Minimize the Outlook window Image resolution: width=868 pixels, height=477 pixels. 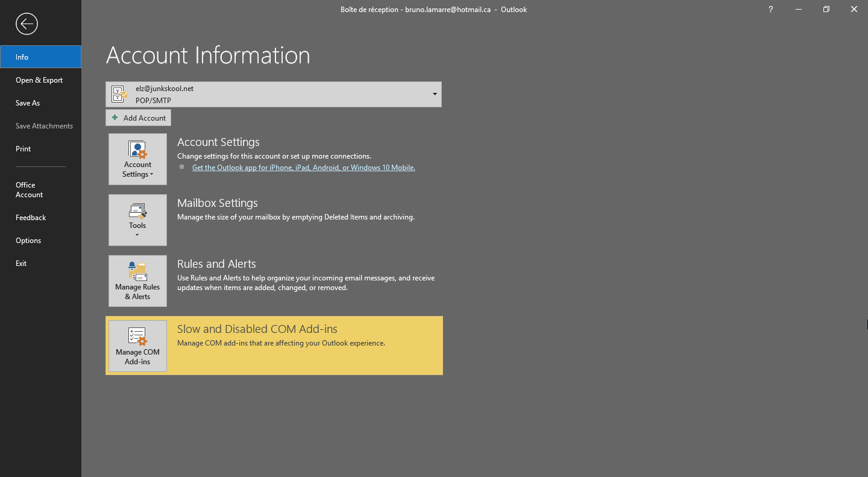point(799,10)
